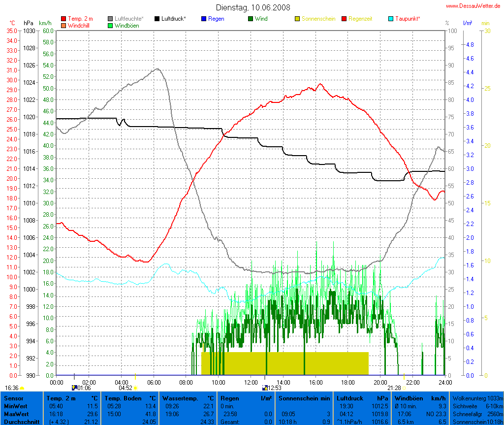Click the Sonnenschein legend label
Screen dimensions: 504x425
click(x=318, y=19)
